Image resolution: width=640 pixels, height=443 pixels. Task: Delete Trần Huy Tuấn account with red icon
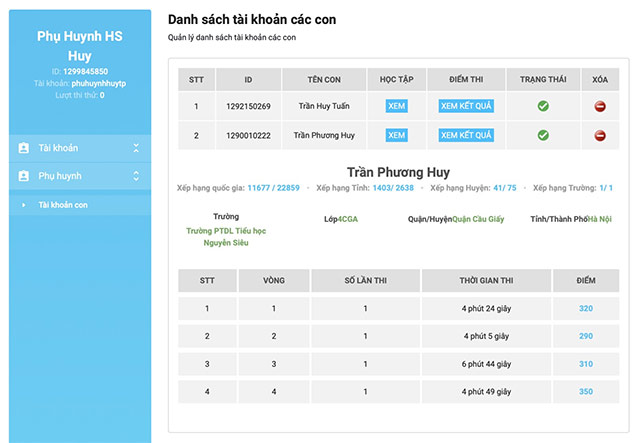pyautogui.click(x=600, y=106)
